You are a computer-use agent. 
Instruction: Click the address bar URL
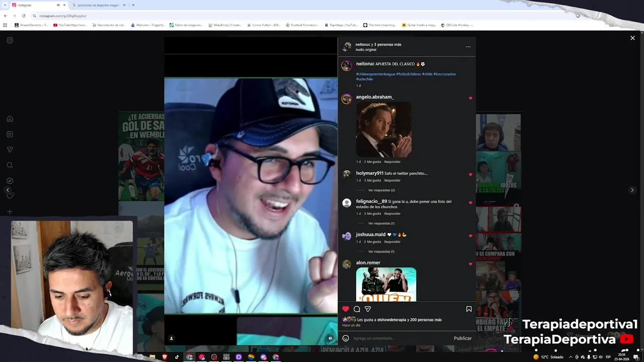63,16
